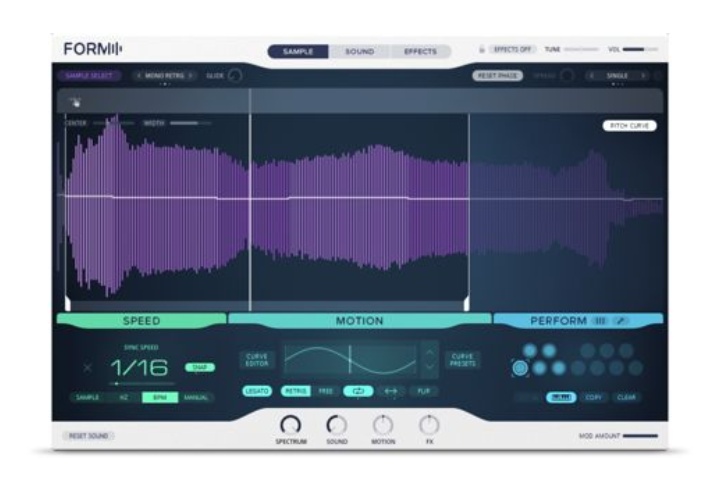Toggle the EFFECTS OFF switch
This screenshot has height=500, width=719.
(512, 49)
